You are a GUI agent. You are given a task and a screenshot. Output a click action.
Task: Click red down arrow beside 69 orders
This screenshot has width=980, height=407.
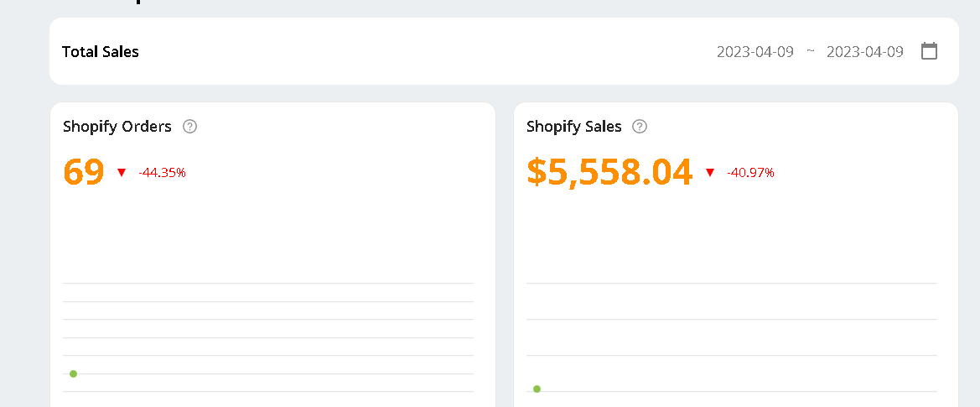(122, 173)
